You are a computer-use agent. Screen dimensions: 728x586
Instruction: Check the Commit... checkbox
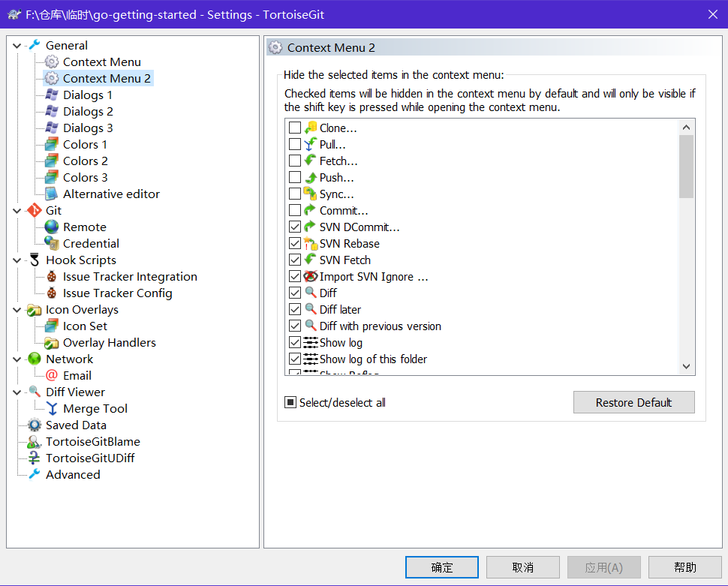pyautogui.click(x=295, y=210)
